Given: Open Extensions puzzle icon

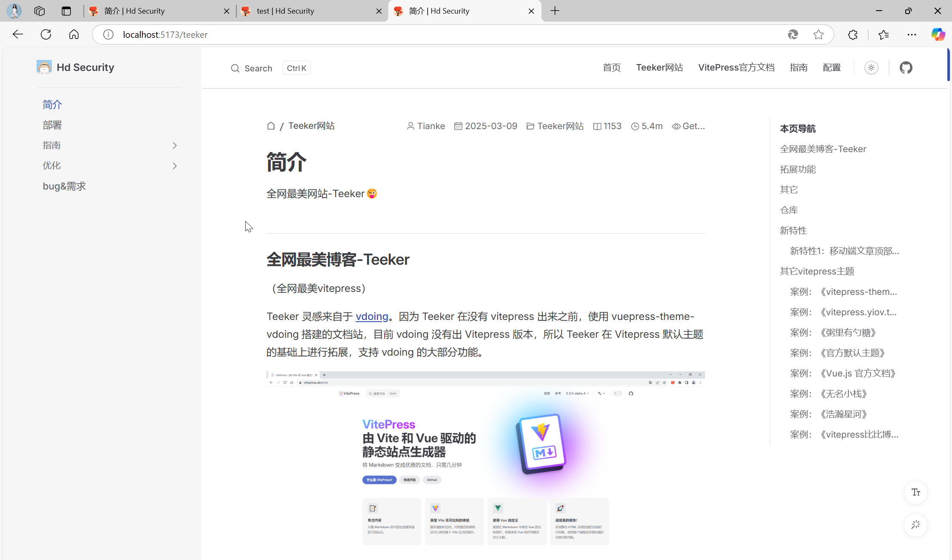Looking at the screenshot, I should click(853, 34).
